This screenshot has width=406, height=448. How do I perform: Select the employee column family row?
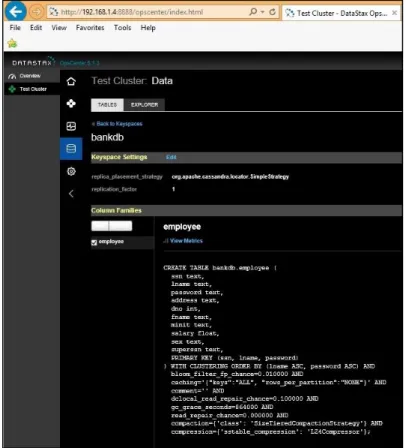click(x=122, y=242)
